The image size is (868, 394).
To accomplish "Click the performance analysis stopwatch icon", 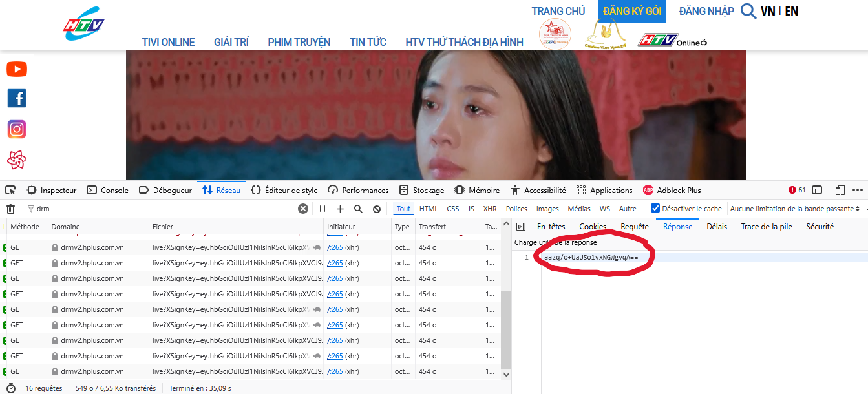I will click(x=10, y=388).
